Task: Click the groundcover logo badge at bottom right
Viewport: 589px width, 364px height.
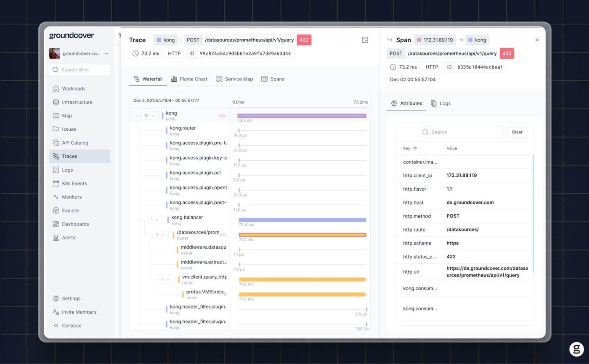Action: [576, 349]
